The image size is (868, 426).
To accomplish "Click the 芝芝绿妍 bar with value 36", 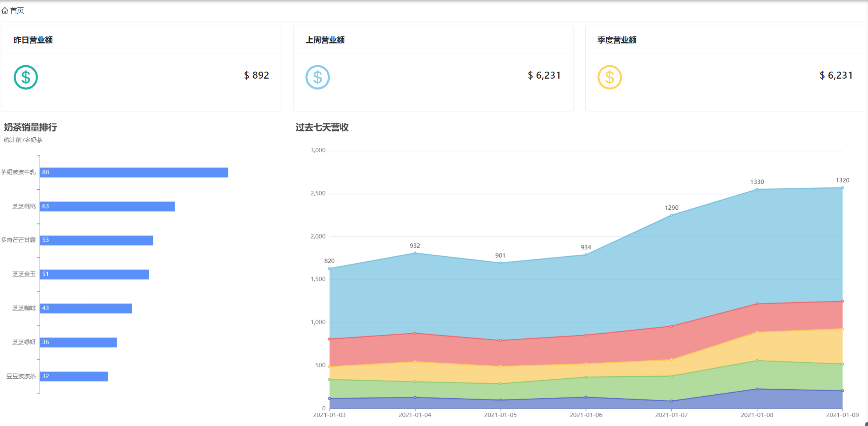I will click(78, 343).
